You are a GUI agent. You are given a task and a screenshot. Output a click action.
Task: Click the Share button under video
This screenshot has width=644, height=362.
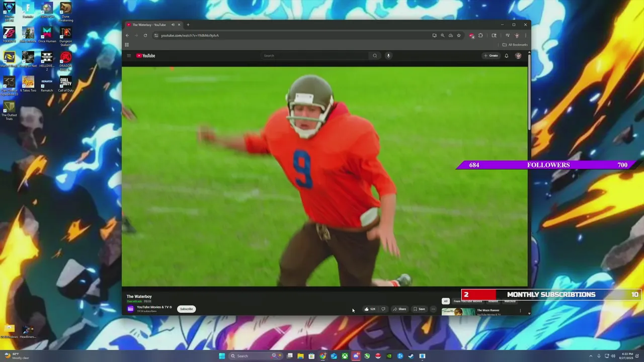point(399,309)
